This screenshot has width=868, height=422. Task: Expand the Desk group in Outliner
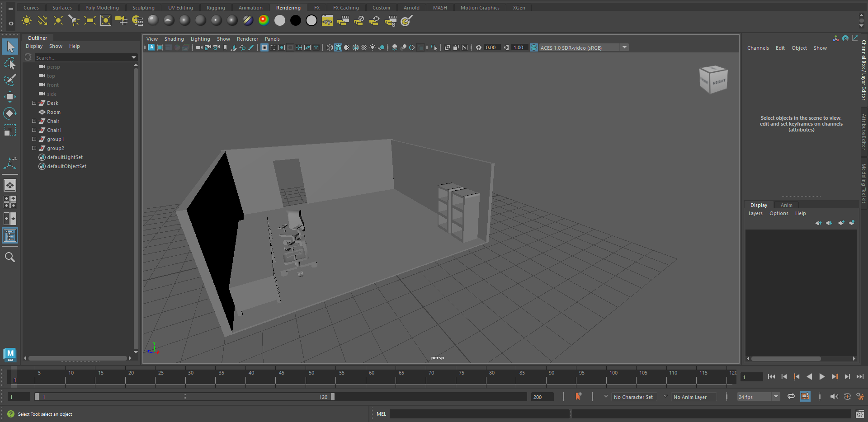[34, 103]
